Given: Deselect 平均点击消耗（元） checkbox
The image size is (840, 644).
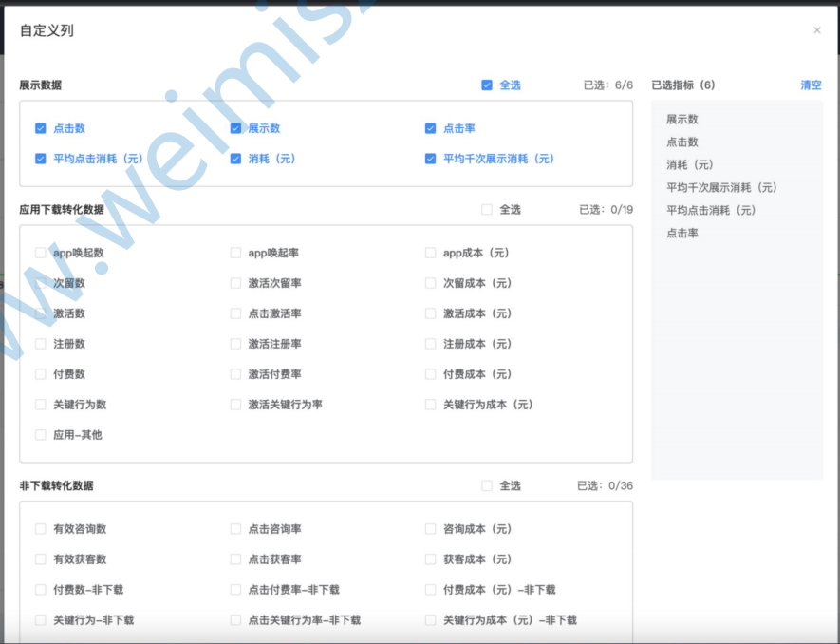Looking at the screenshot, I should (x=41, y=159).
